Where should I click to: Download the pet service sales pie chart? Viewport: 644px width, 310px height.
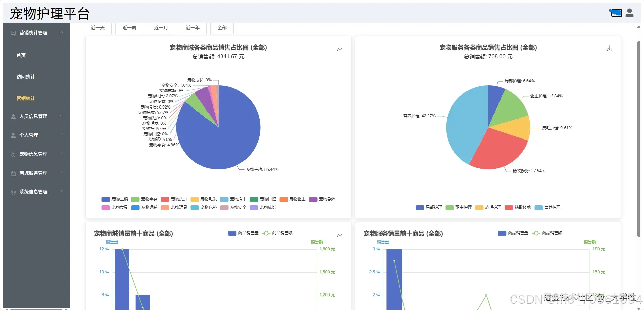tap(610, 49)
